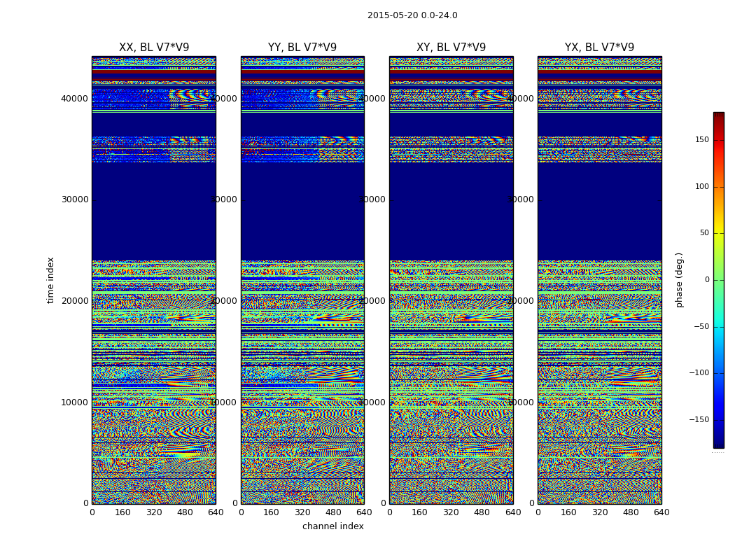
Task: Click the −100 tick label on the colorbar
Action: click(x=699, y=373)
